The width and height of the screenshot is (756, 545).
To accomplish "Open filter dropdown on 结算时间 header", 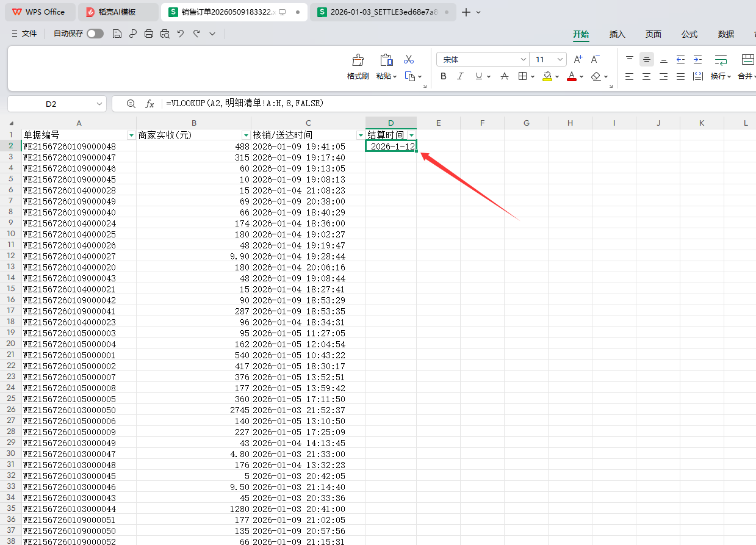I will pos(412,135).
